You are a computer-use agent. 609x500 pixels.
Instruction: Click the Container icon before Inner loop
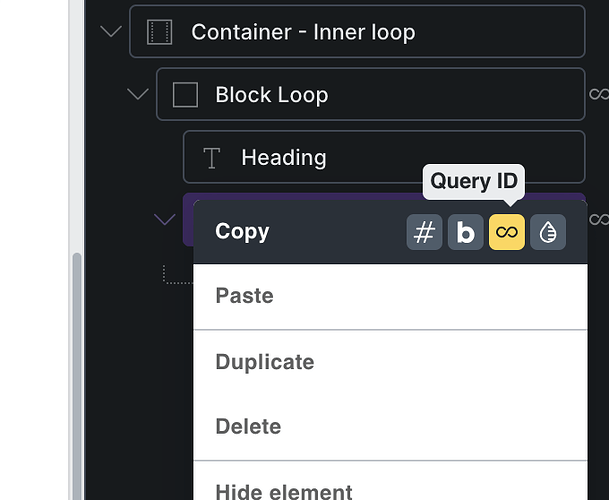click(x=159, y=32)
